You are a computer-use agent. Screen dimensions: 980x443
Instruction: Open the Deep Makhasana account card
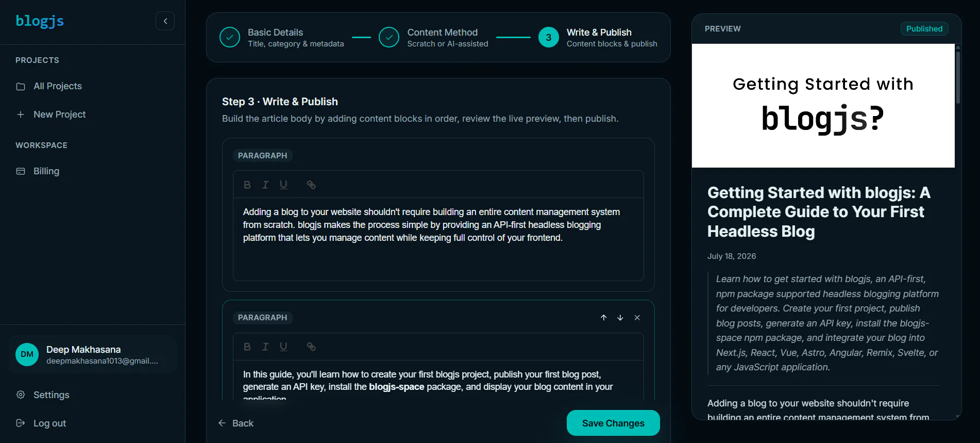93,355
